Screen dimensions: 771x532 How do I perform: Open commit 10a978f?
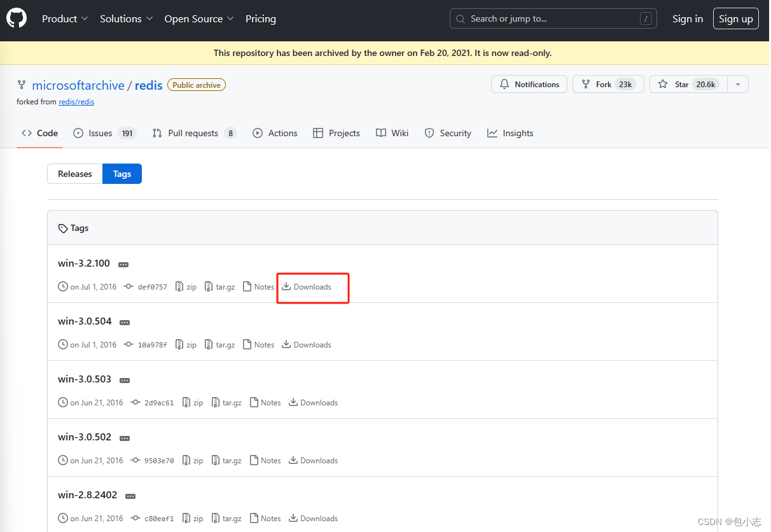click(146, 345)
